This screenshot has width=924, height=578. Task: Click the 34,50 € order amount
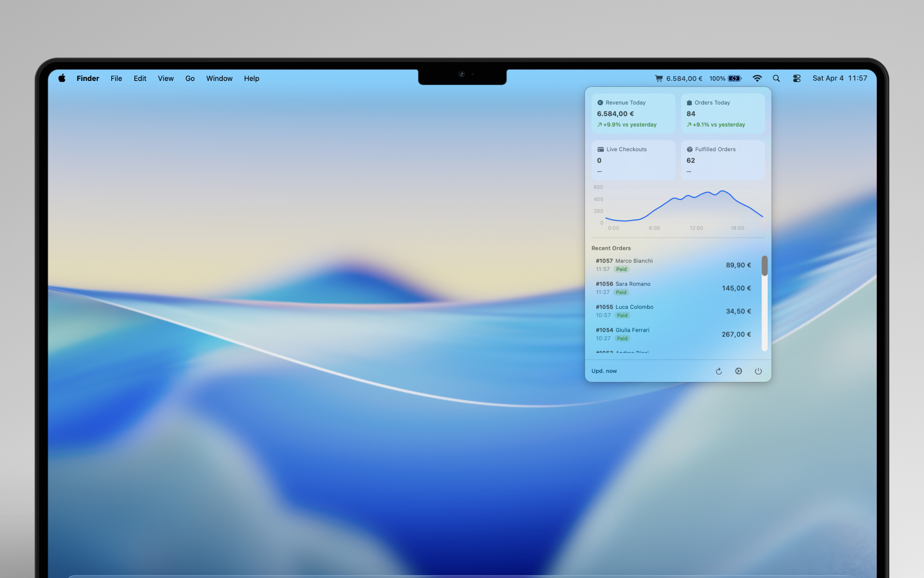tap(738, 311)
